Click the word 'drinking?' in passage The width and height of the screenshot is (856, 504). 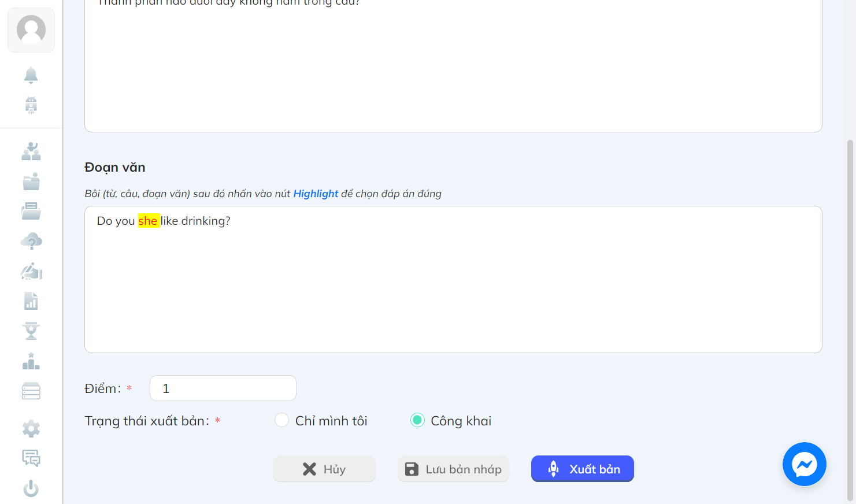coord(206,221)
